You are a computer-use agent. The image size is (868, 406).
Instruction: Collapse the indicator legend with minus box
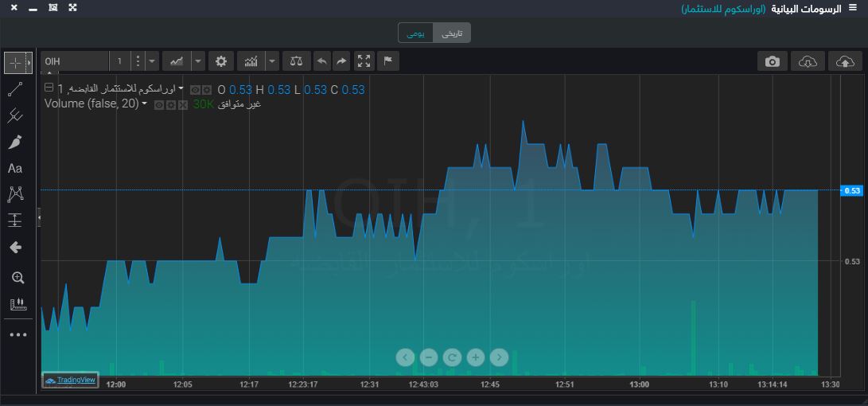(x=49, y=88)
